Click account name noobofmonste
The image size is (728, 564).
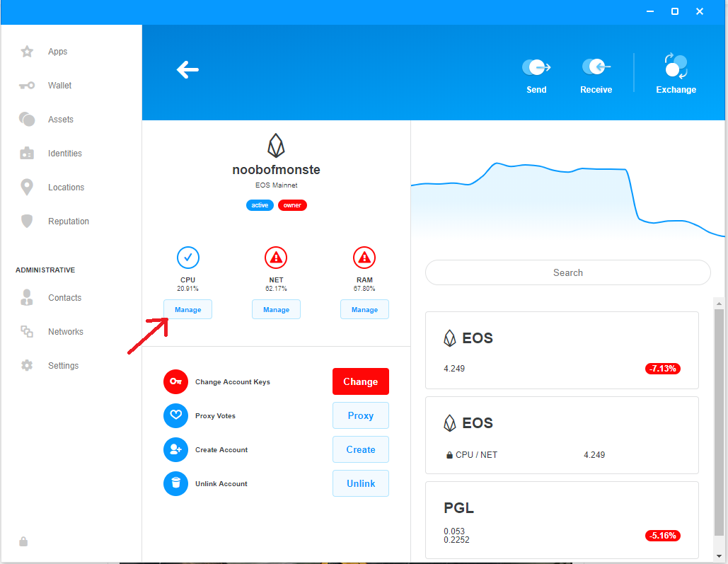[x=276, y=170]
